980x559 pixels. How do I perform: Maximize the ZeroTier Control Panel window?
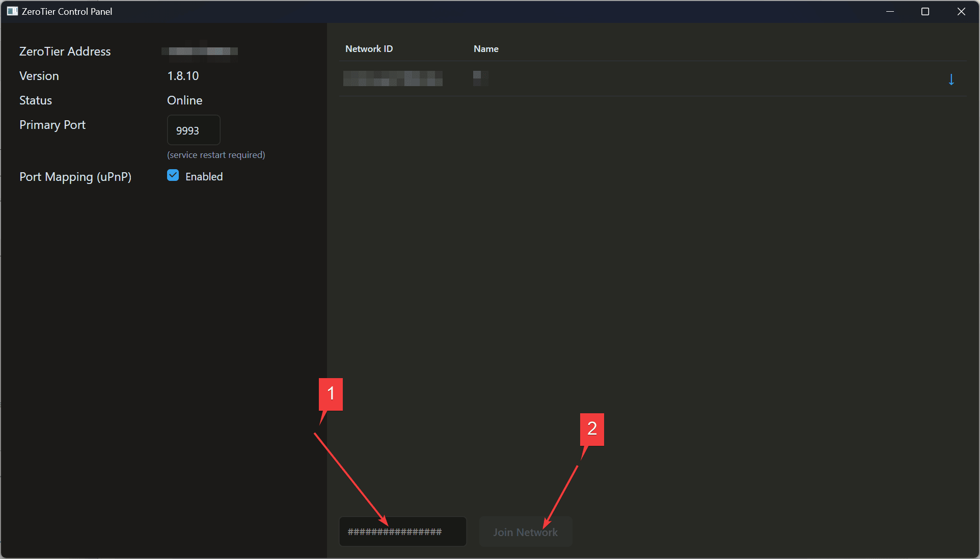click(x=925, y=11)
